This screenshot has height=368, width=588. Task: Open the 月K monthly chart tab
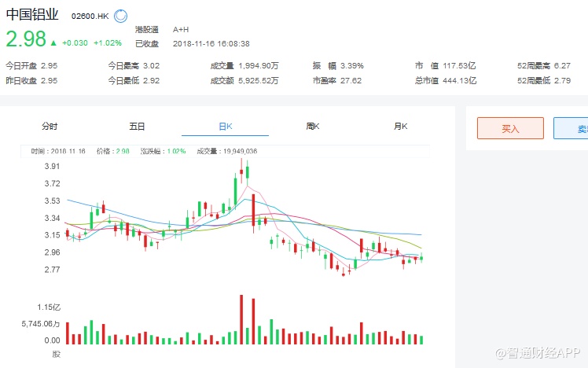pos(400,127)
